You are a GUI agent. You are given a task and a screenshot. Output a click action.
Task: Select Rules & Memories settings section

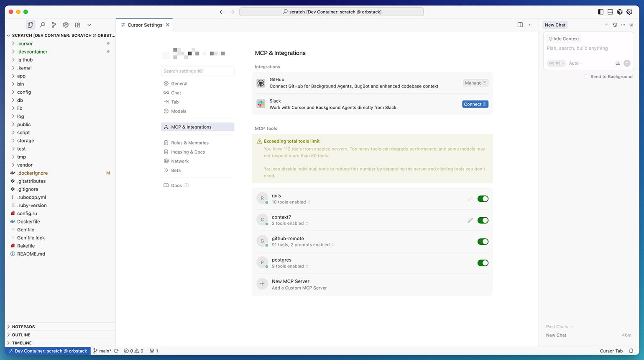pos(189,143)
